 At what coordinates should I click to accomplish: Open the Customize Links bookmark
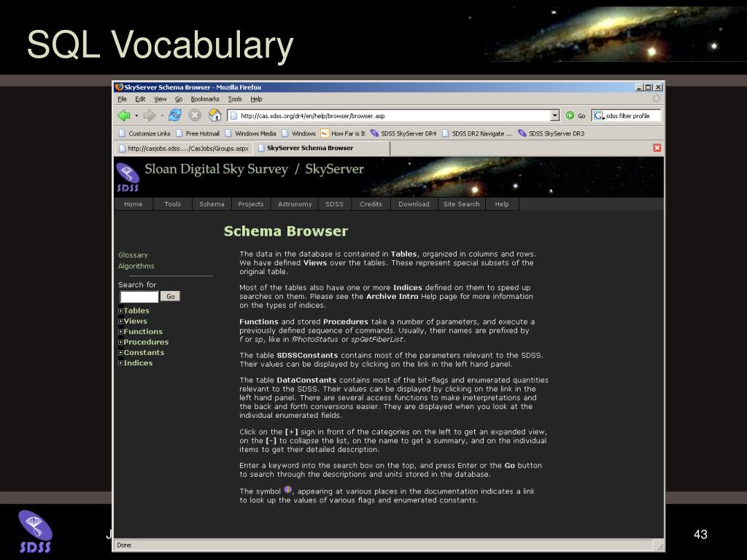coord(144,133)
